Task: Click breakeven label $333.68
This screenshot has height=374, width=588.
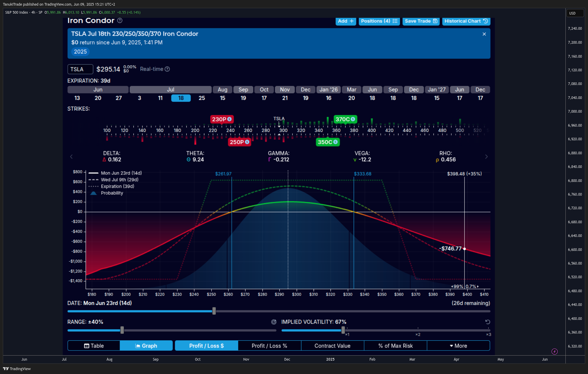Action: point(363,174)
